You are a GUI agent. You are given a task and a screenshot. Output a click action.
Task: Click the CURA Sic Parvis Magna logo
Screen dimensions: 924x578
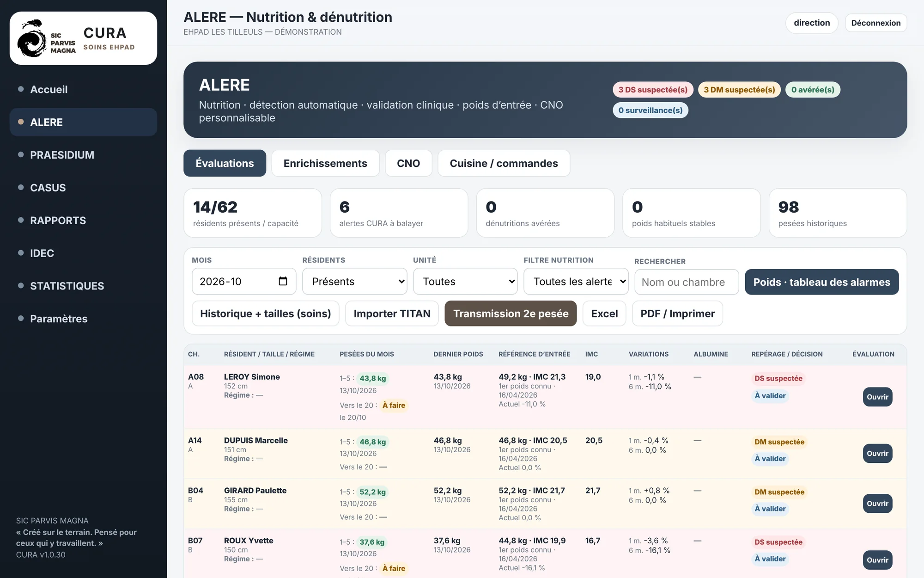coord(83,38)
